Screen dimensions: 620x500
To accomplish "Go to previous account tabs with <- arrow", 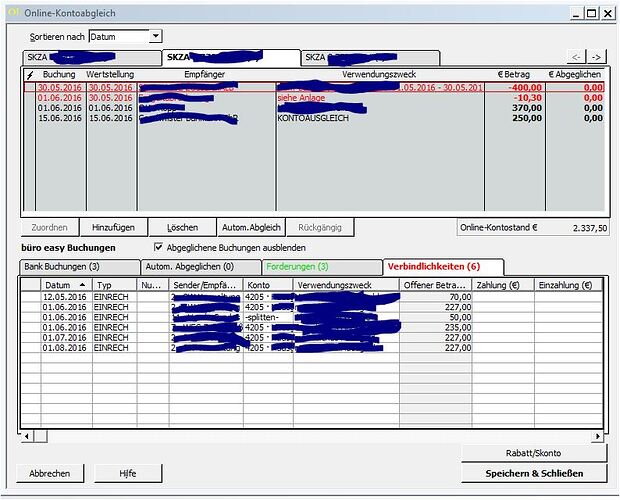I will point(577,57).
